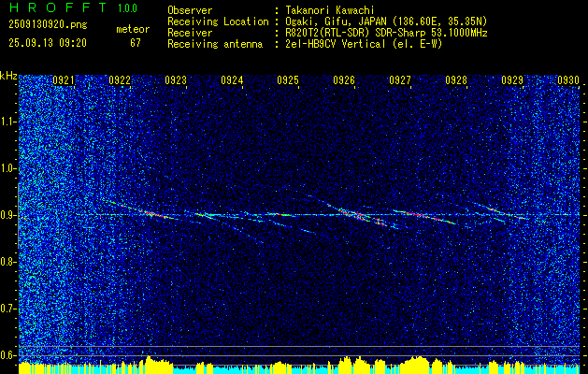
Task: Click the long red echo streak below 0927
Action: 425,217
